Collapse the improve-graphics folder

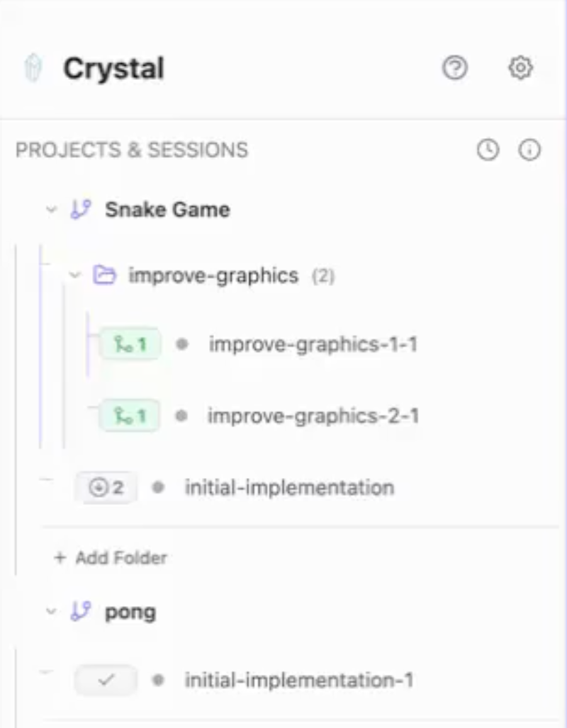76,275
